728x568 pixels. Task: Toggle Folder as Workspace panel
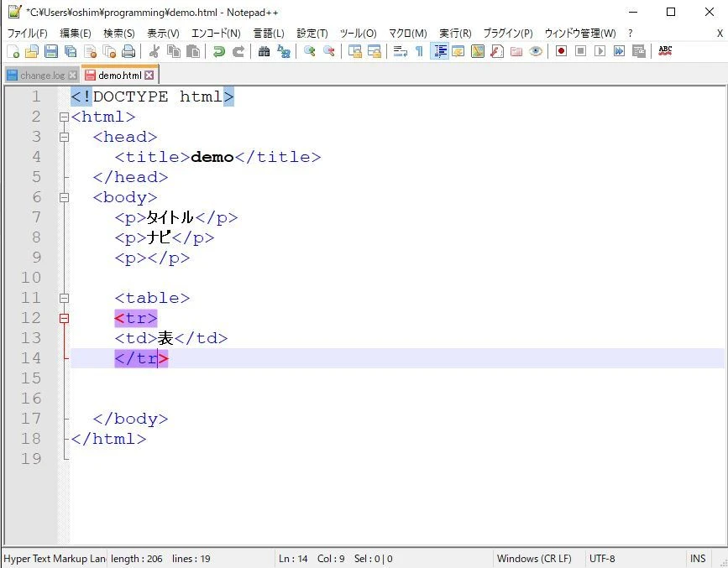(516, 51)
